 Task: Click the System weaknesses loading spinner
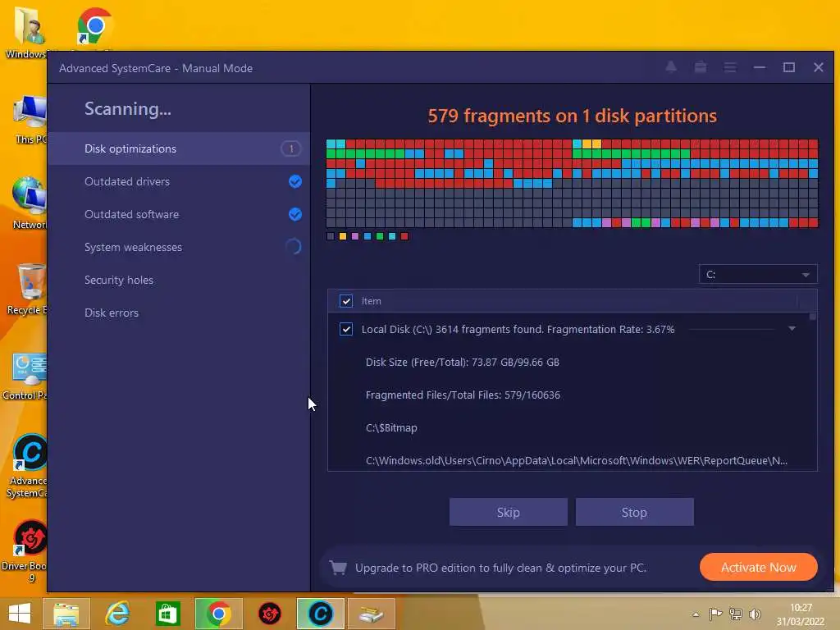[x=294, y=247]
